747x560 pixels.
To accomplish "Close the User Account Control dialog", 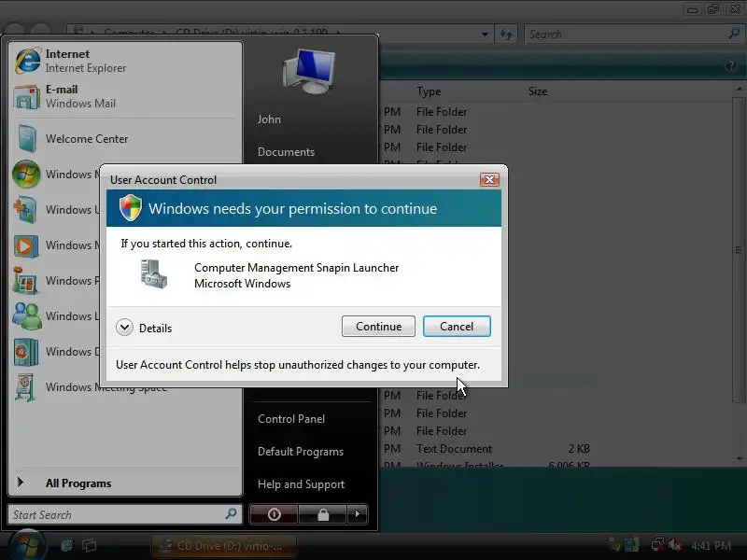I will pyautogui.click(x=489, y=179).
